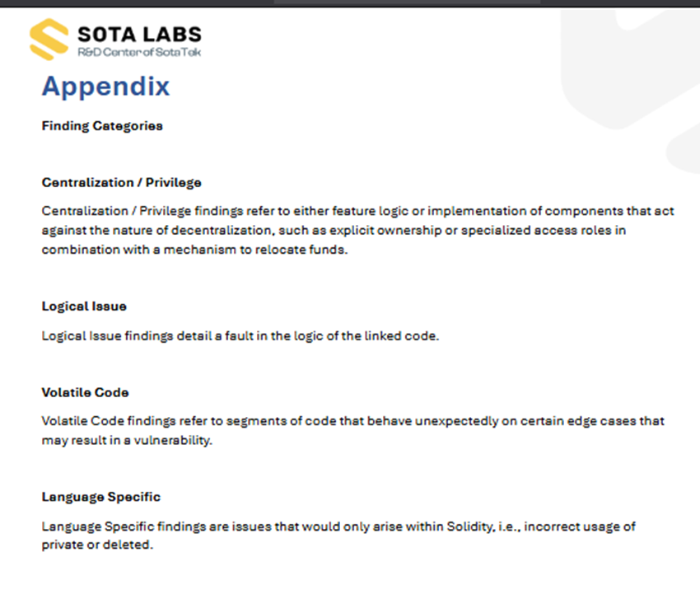The image size is (700, 590).
Task: Click the 'Logical Issue' bold heading
Action: (x=84, y=306)
